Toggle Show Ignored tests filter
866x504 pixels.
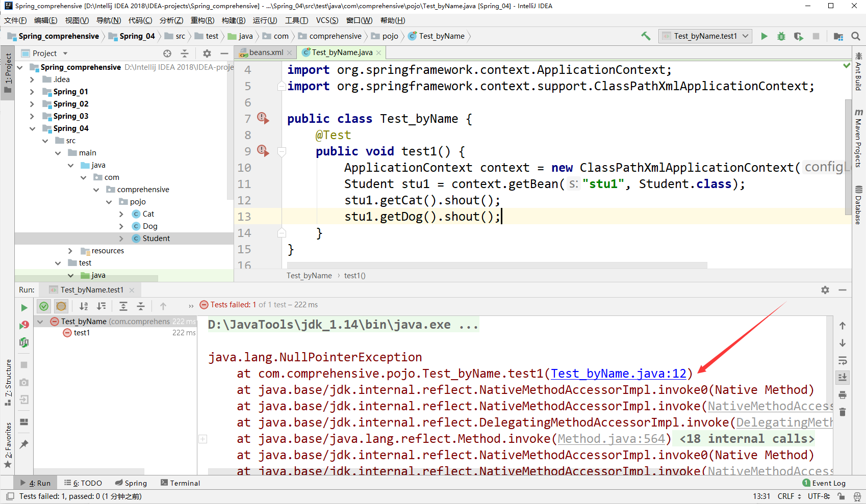(61, 306)
